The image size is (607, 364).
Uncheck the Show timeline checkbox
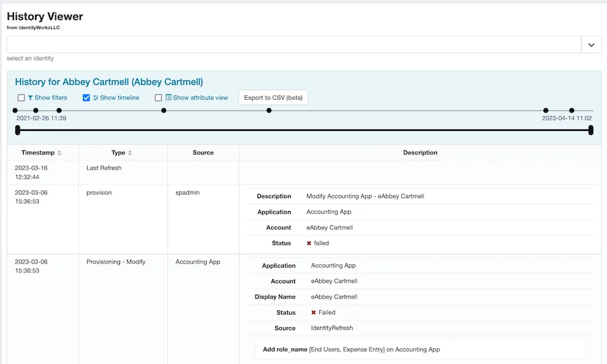pos(86,98)
